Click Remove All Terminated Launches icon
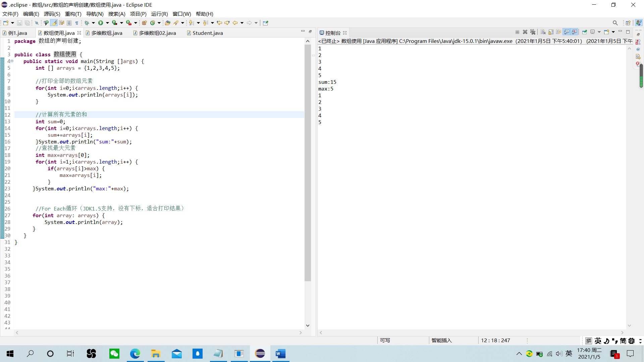Viewport: 644px width, 362px height. pos(533,32)
